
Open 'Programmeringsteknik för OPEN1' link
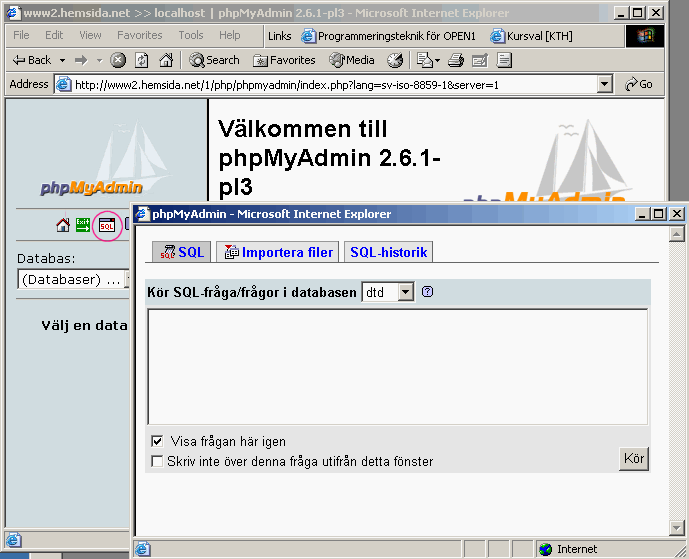tap(388, 36)
